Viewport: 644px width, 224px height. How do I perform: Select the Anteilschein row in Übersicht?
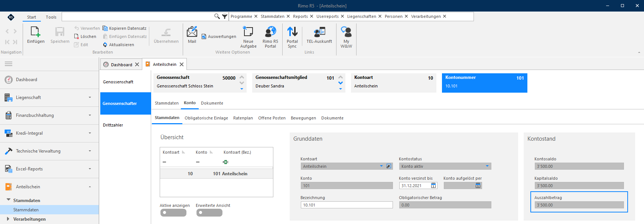coord(217,174)
